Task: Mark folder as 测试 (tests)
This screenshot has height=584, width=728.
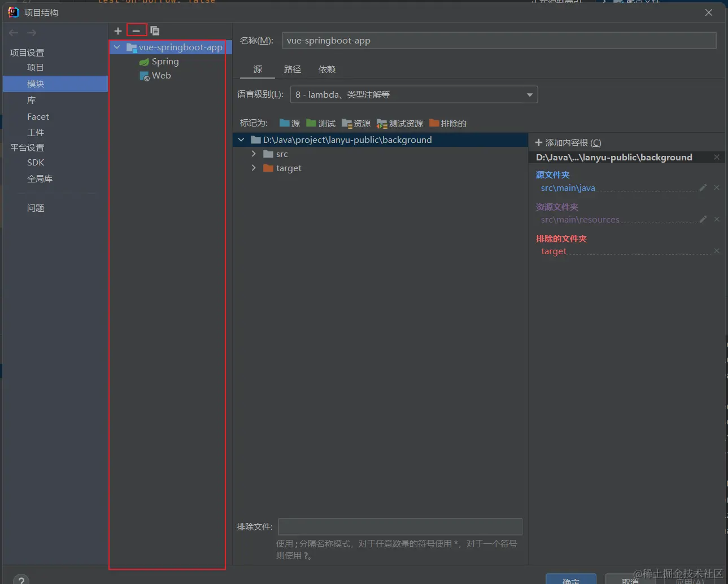Action: pos(321,123)
